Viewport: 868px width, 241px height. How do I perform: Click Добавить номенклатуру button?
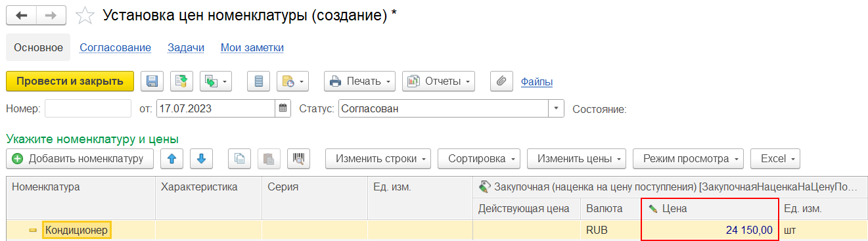coord(80,158)
